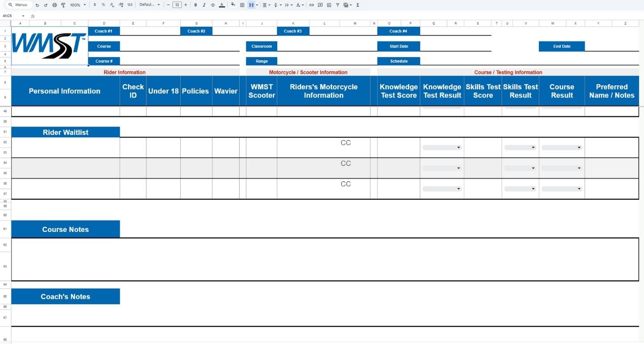Toggle italic formatting
This screenshot has width=644, height=362.
pyautogui.click(x=204, y=5)
